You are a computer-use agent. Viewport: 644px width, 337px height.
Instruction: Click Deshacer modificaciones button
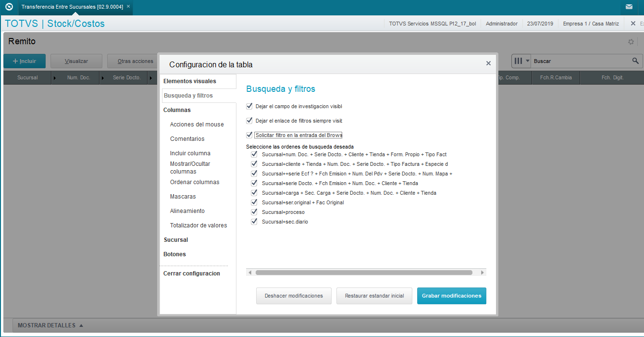coord(294,296)
